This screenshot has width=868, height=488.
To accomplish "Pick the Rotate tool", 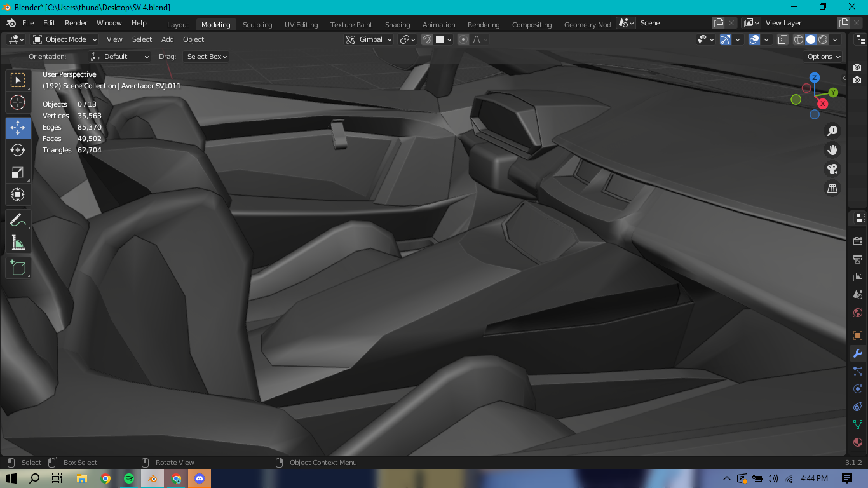I will coord(18,150).
